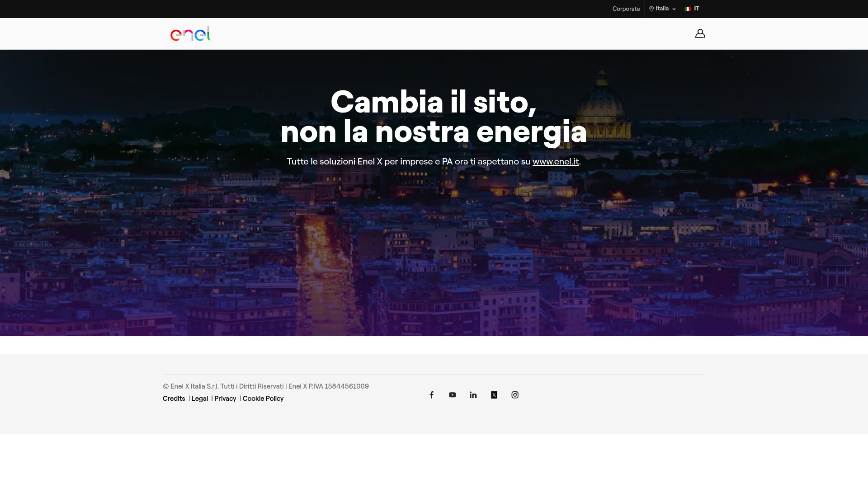Expand the Italia country dropdown
The image size is (868, 488).
click(x=662, y=9)
